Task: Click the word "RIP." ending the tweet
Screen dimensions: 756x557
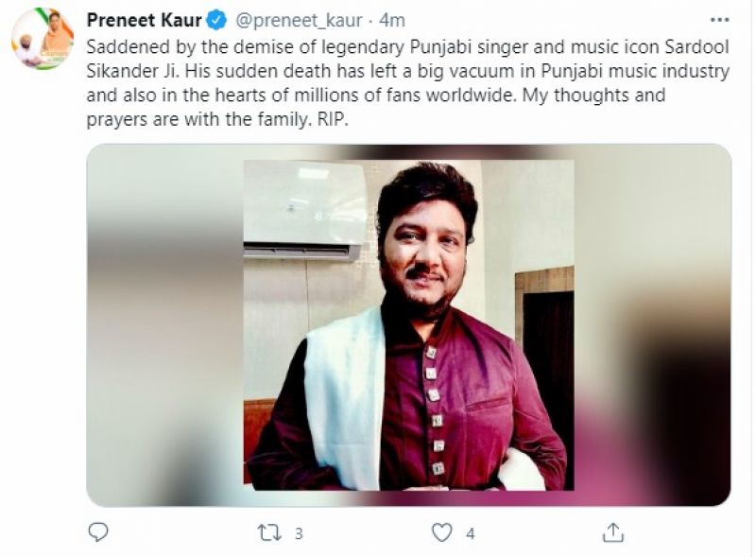Action: click(x=338, y=122)
